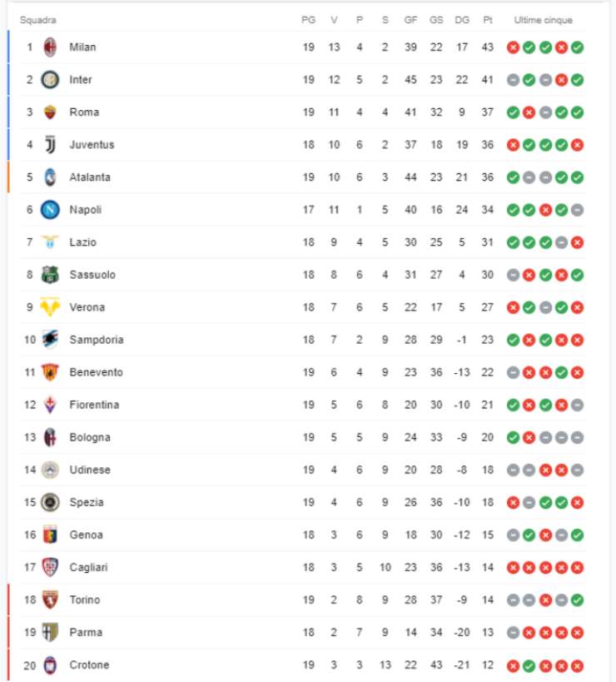Click the Crotone club crest
Image resolution: width=616 pixels, height=682 pixels.
click(50, 665)
